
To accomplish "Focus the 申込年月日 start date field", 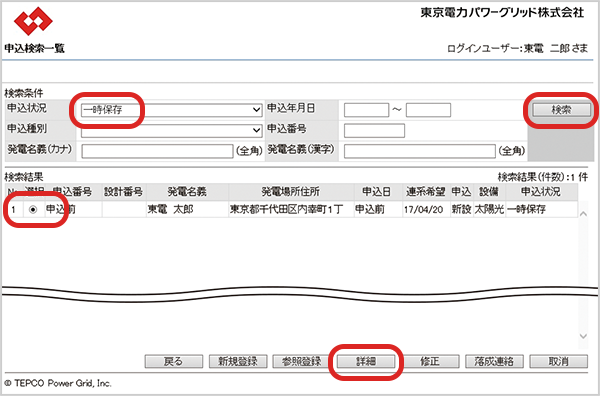I will (367, 110).
